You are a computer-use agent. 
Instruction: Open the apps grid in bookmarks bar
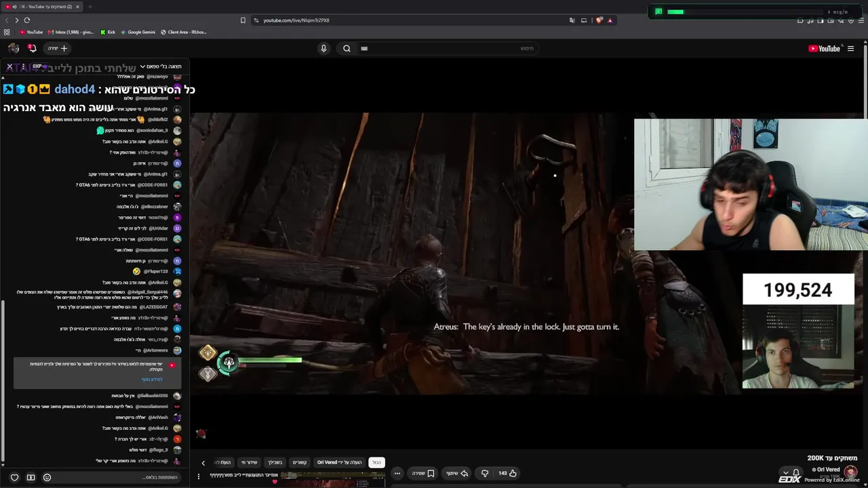tap(7, 32)
